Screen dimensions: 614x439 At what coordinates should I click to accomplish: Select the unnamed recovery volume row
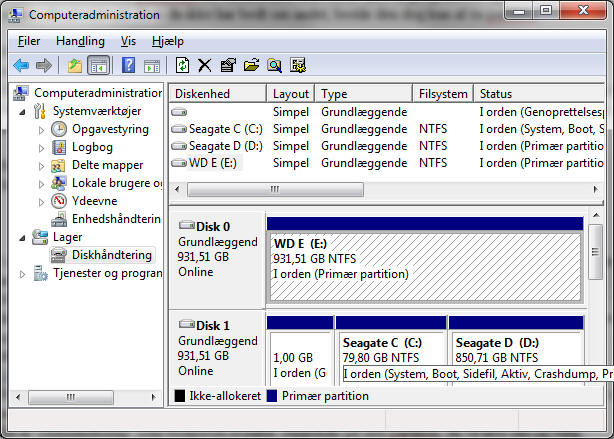387,112
